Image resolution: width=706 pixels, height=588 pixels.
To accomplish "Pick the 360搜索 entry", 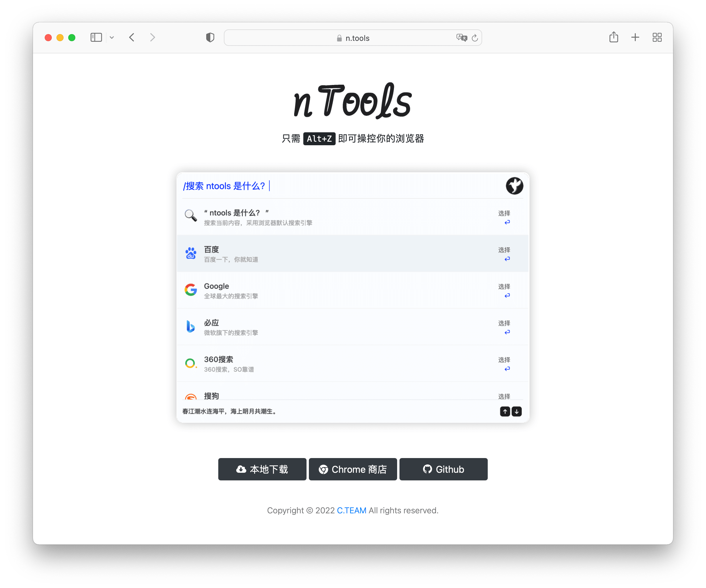I will [352, 364].
